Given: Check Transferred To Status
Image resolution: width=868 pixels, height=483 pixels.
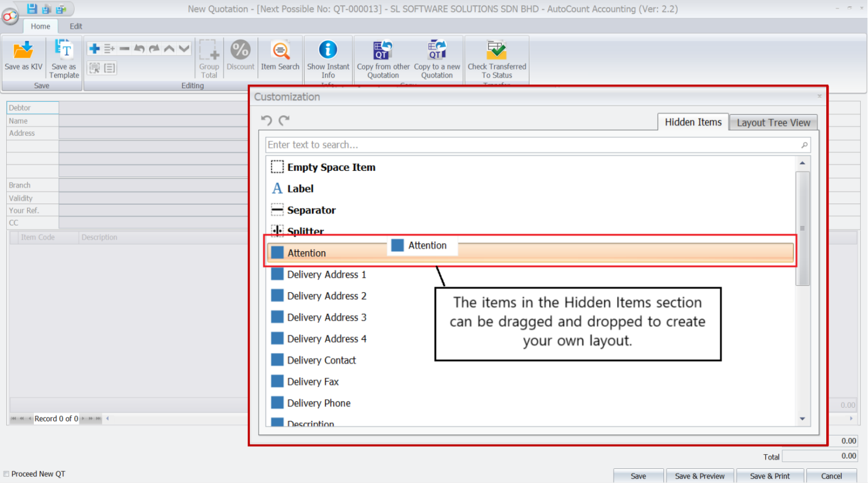Looking at the screenshot, I should point(497,59).
